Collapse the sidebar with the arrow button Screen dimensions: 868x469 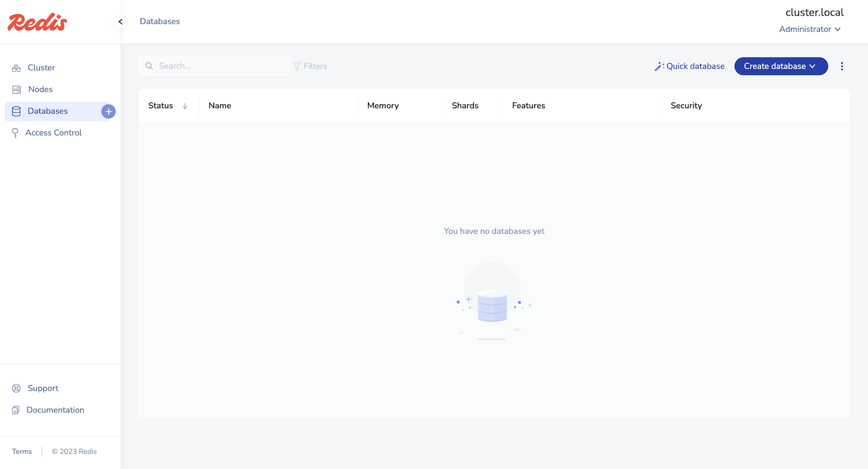pos(120,22)
